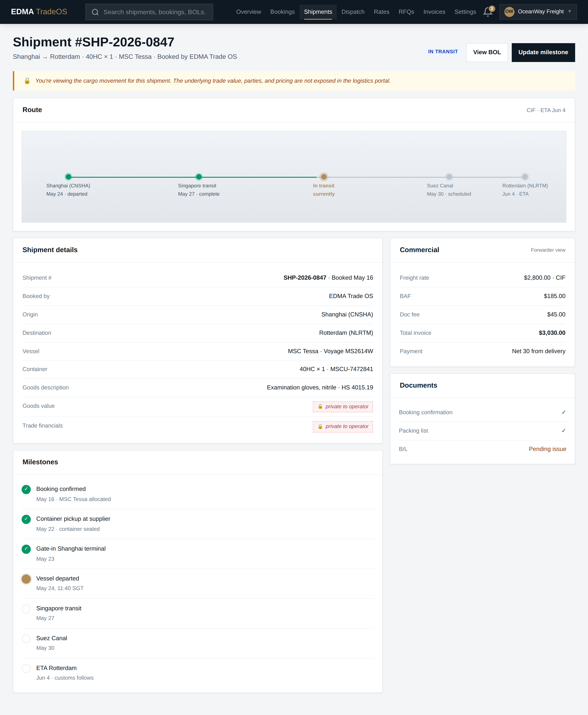Go to the Bookings tab
This screenshot has width=588, height=715.
pos(282,12)
